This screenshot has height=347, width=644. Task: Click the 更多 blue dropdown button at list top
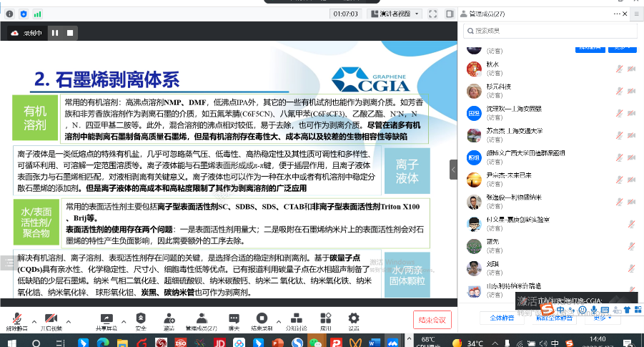click(623, 49)
